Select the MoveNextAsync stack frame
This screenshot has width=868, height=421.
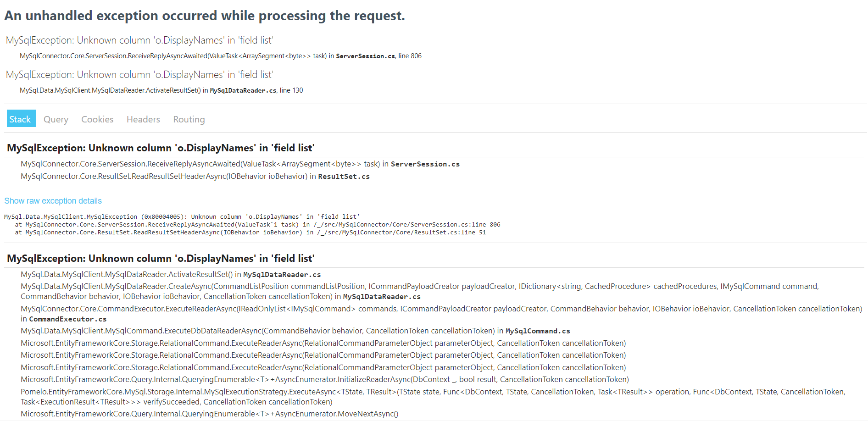coord(209,413)
